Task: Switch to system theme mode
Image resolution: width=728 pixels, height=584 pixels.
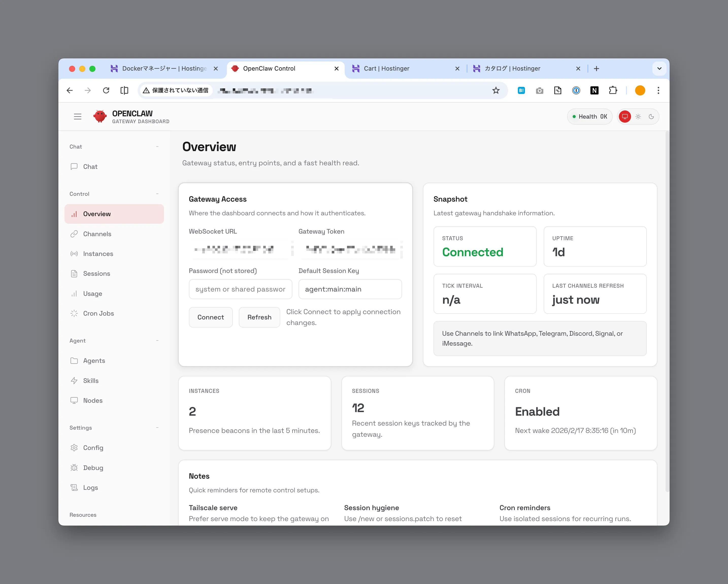Action: click(x=625, y=117)
